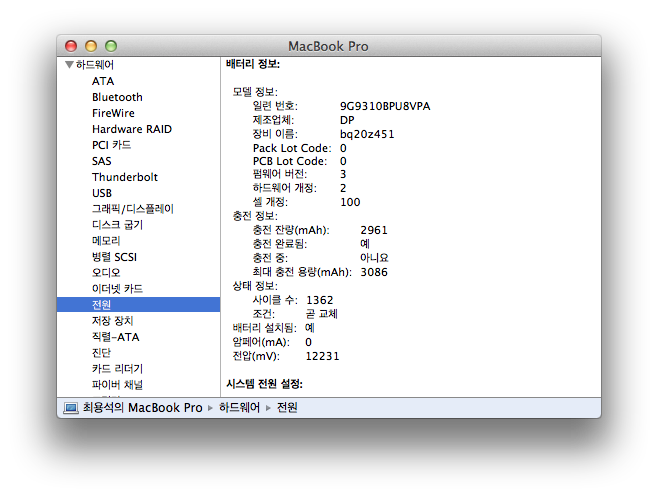Click the 배터리 설치됨: label
Image resolution: width=658 pixels, height=497 pixels.
pyautogui.click(x=264, y=328)
